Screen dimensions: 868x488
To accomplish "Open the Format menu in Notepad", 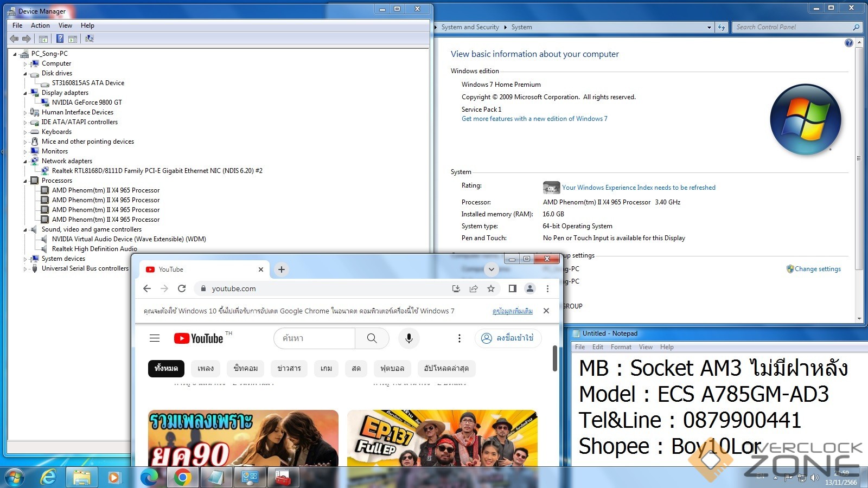I will point(621,347).
